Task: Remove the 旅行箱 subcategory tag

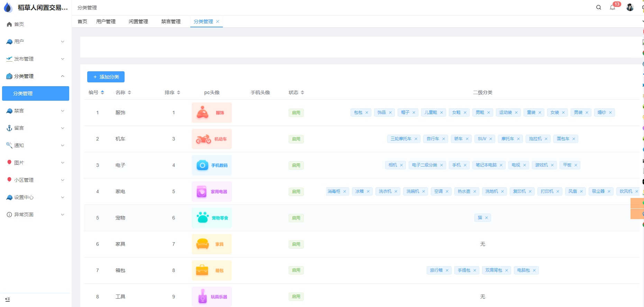Action: tap(447, 270)
